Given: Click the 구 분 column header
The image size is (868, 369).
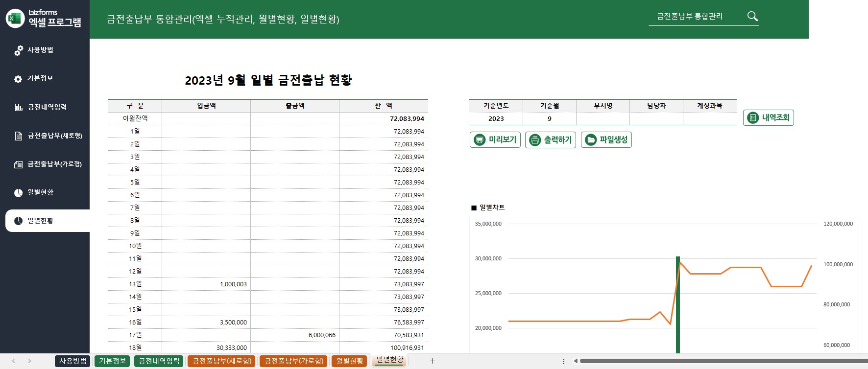Looking at the screenshot, I should (135, 106).
